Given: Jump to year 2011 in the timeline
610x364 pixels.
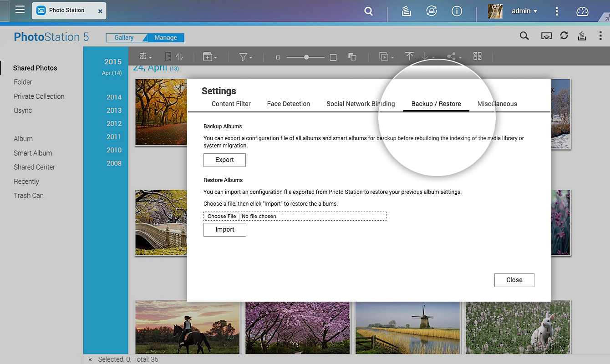Looking at the screenshot, I should (x=114, y=136).
